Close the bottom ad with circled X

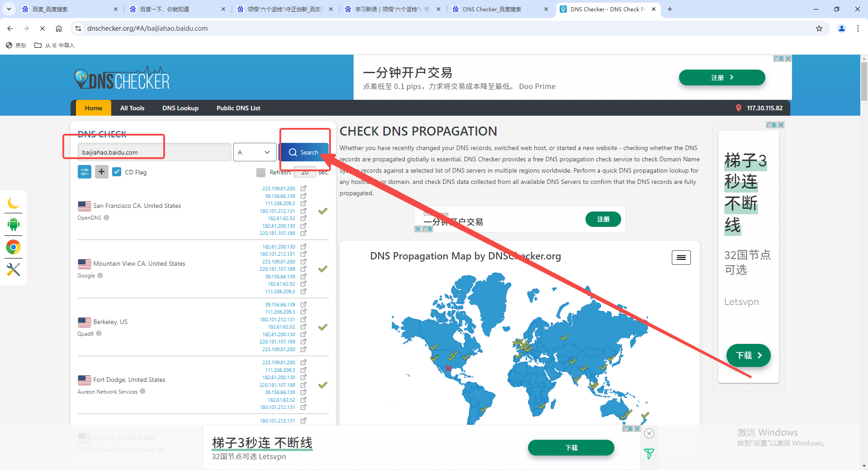tap(649, 433)
